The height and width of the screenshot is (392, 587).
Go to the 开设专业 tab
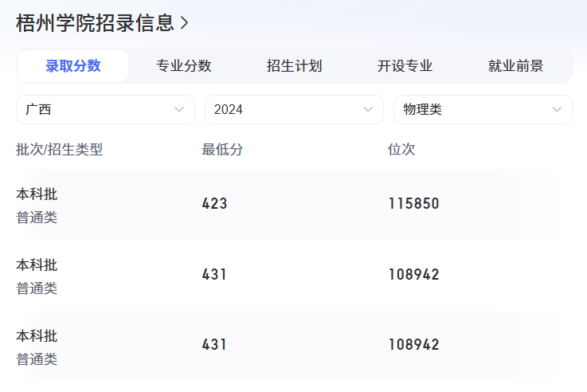tap(405, 66)
